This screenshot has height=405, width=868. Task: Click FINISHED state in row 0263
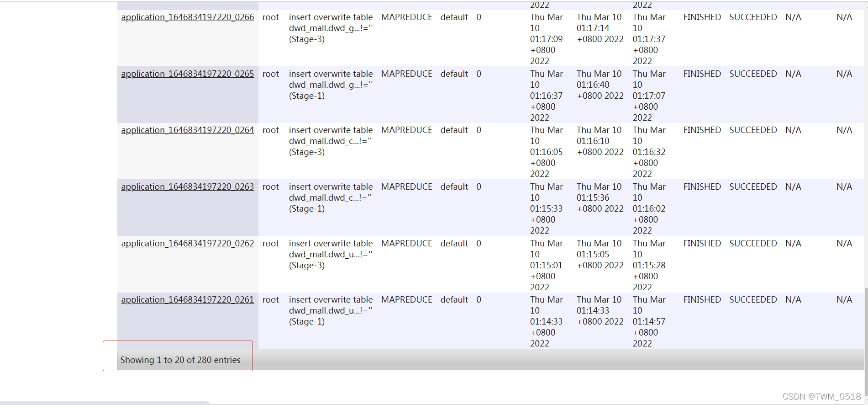click(x=702, y=187)
